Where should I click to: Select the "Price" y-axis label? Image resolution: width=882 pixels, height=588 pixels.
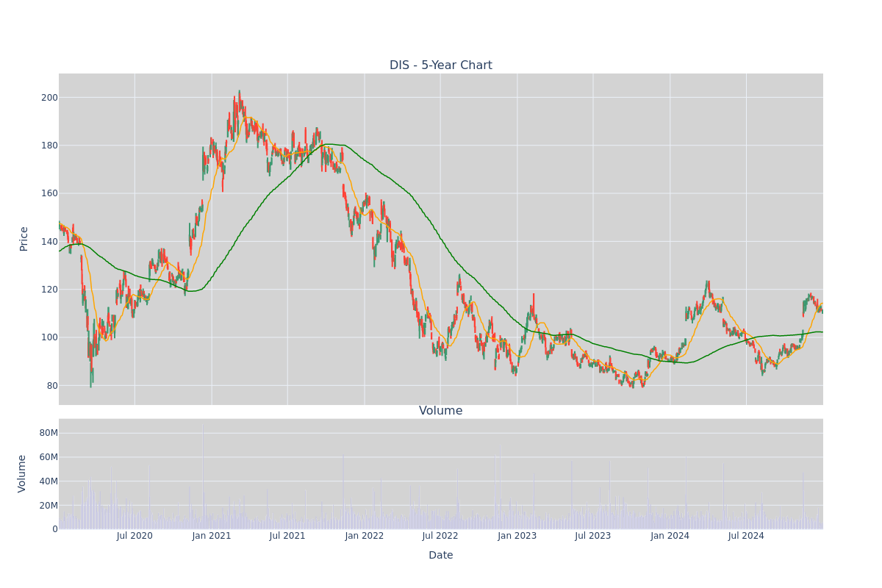click(24, 239)
